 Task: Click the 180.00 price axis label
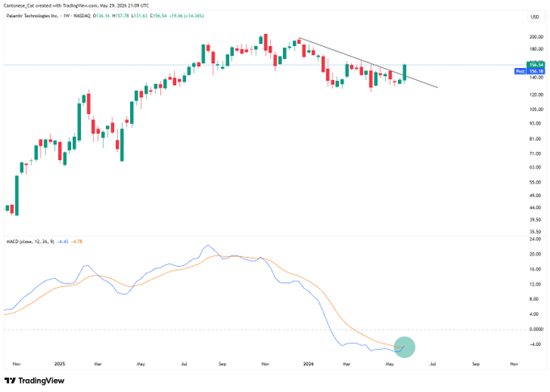coord(536,49)
